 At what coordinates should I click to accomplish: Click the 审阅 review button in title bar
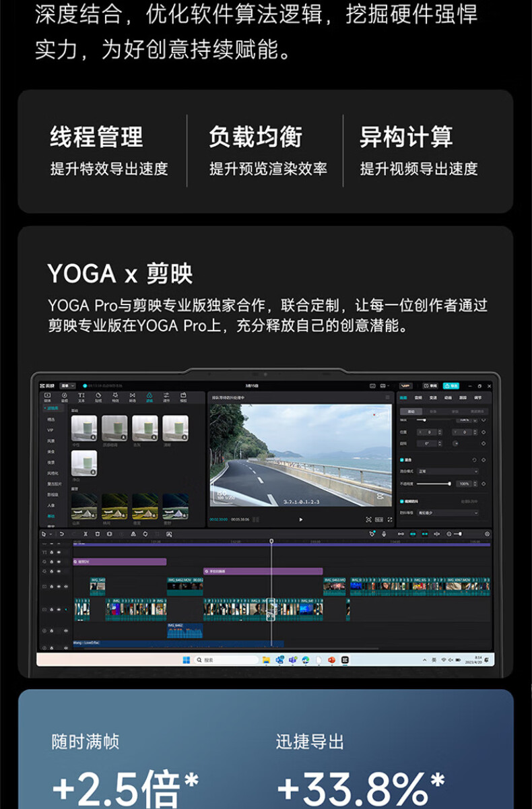(x=430, y=386)
